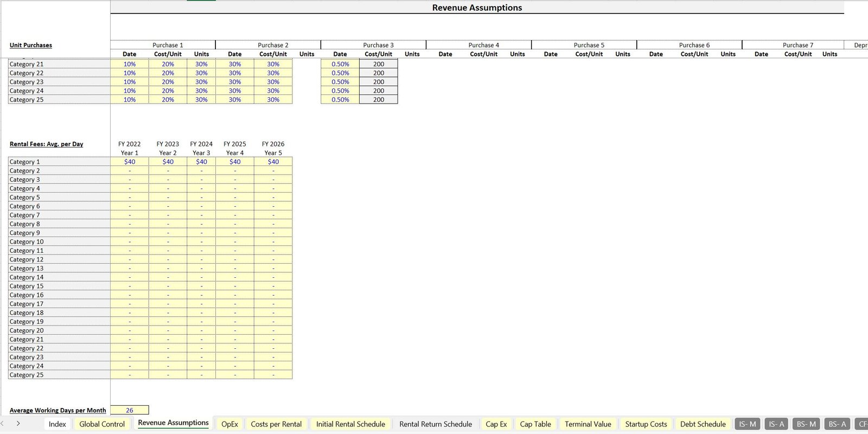Select the Startup Costs tab
This screenshot has height=434, width=868.
pyautogui.click(x=646, y=424)
